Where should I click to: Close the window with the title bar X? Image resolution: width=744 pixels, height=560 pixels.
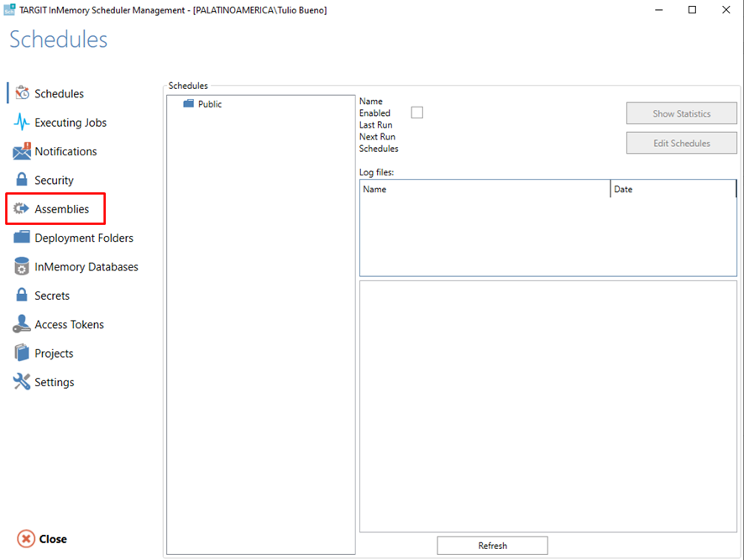pyautogui.click(x=726, y=9)
